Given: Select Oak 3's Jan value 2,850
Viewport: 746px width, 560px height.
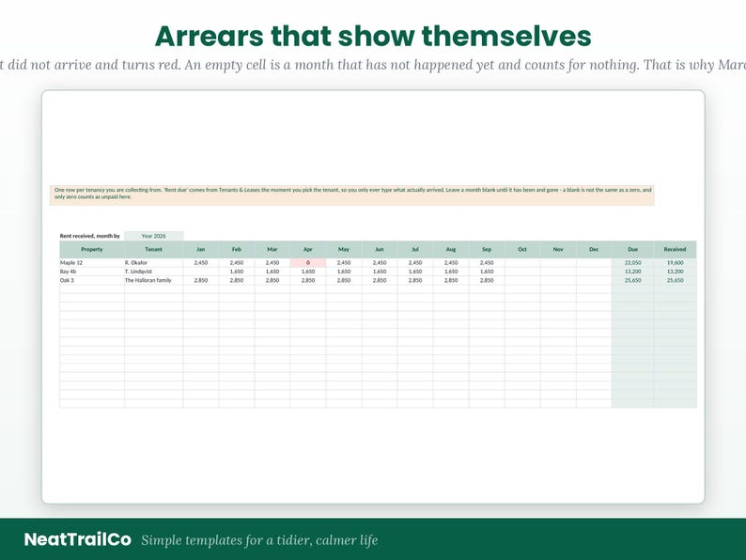Looking at the screenshot, I should pos(201,280).
